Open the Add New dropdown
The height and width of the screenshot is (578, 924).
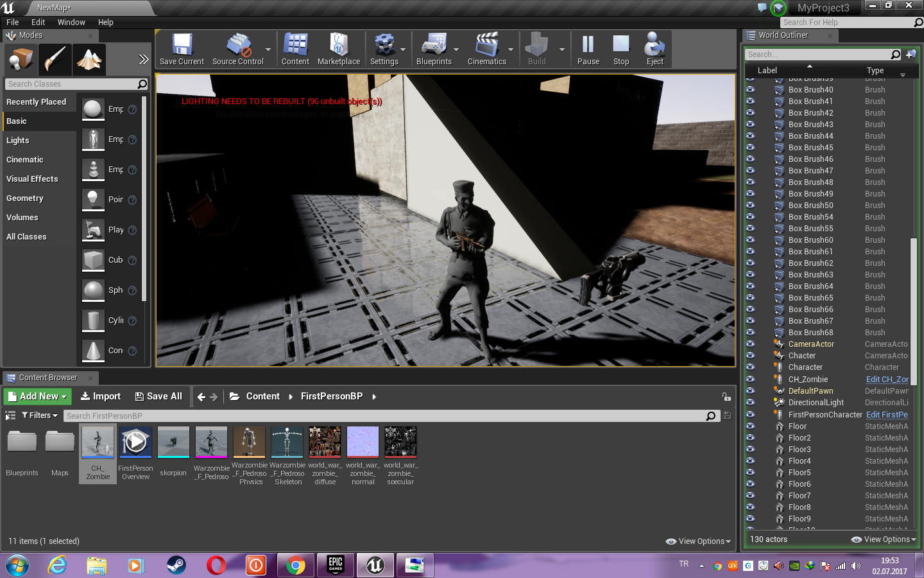tap(38, 396)
